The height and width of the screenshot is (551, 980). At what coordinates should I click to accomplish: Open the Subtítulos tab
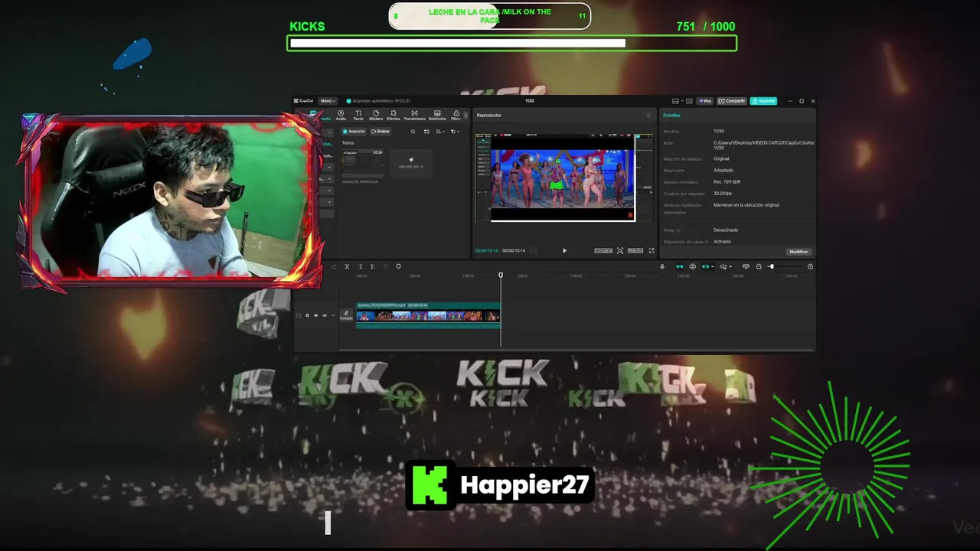tap(437, 116)
